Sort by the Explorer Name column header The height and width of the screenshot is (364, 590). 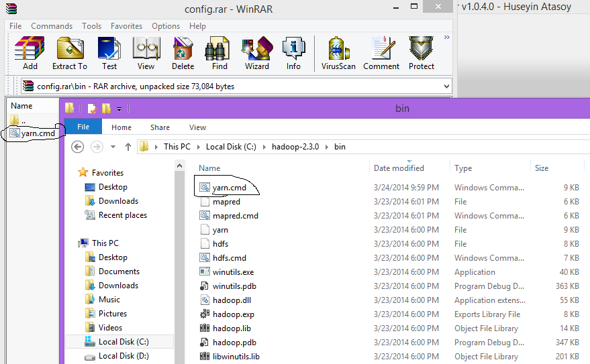(209, 168)
